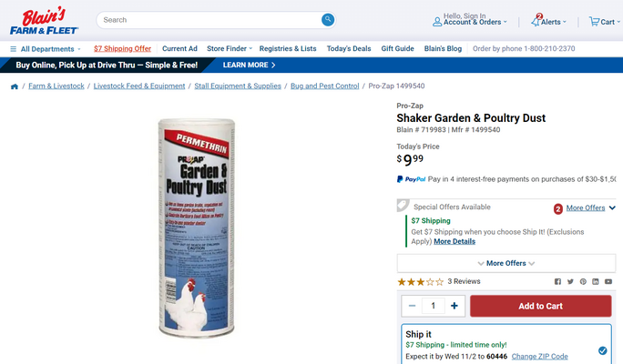
Task: Go to the home breadcrumb icon
Action: [15, 86]
